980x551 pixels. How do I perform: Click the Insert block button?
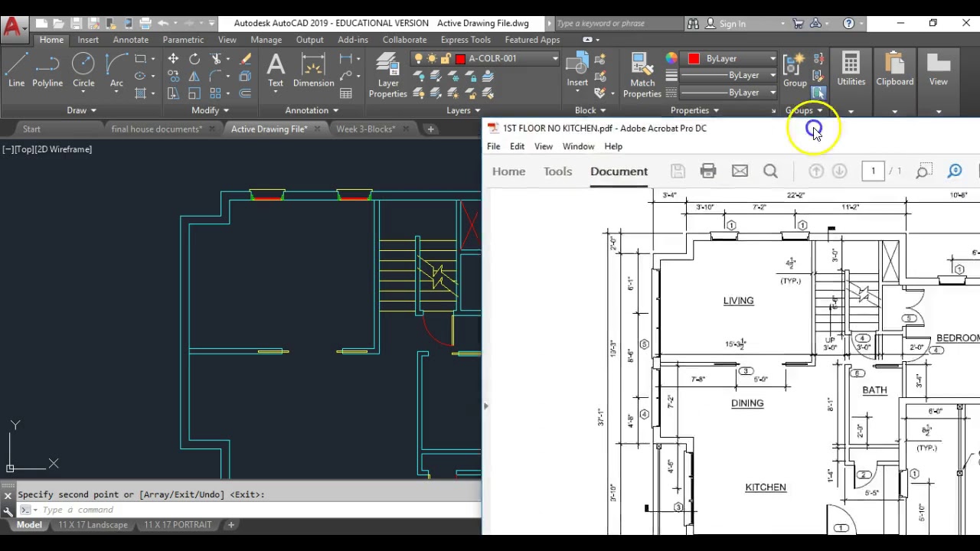click(x=577, y=70)
